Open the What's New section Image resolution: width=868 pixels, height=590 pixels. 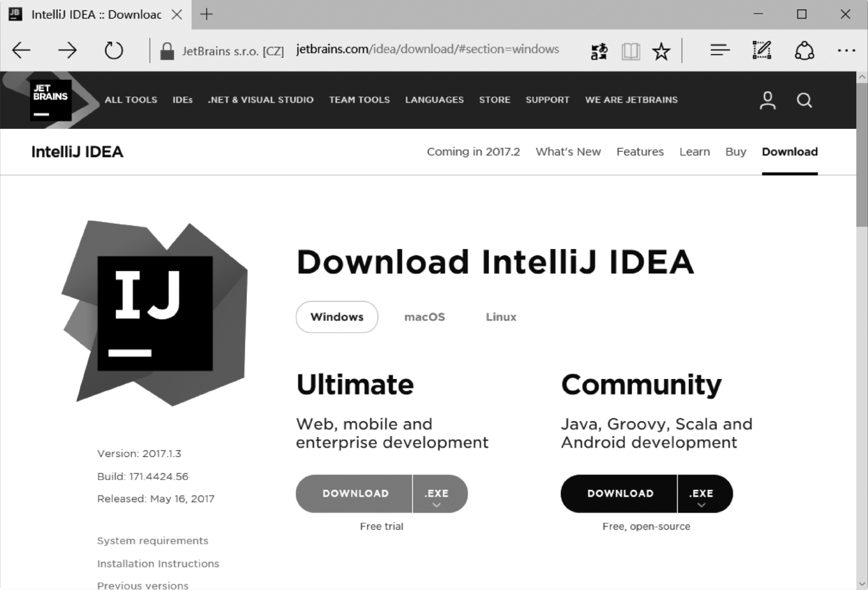[568, 152]
